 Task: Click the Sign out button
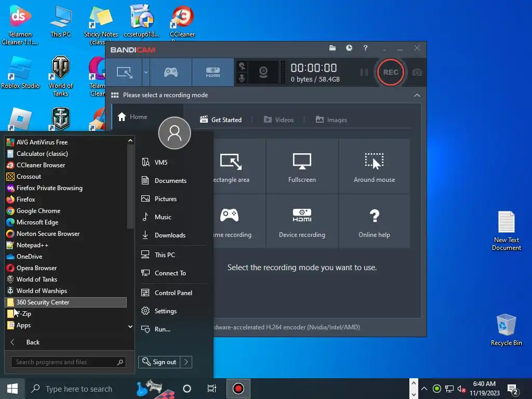[159, 362]
